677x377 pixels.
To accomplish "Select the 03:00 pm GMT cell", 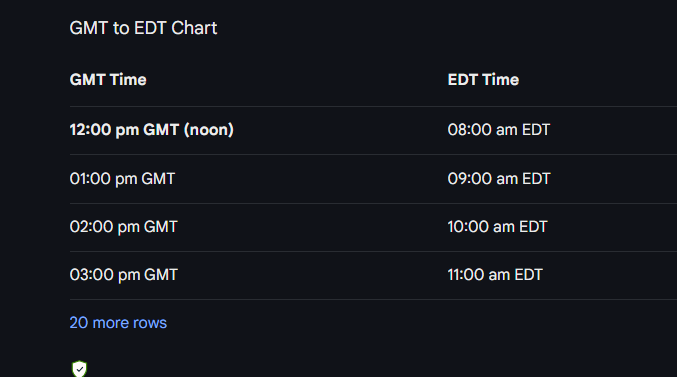I will 123,274.
